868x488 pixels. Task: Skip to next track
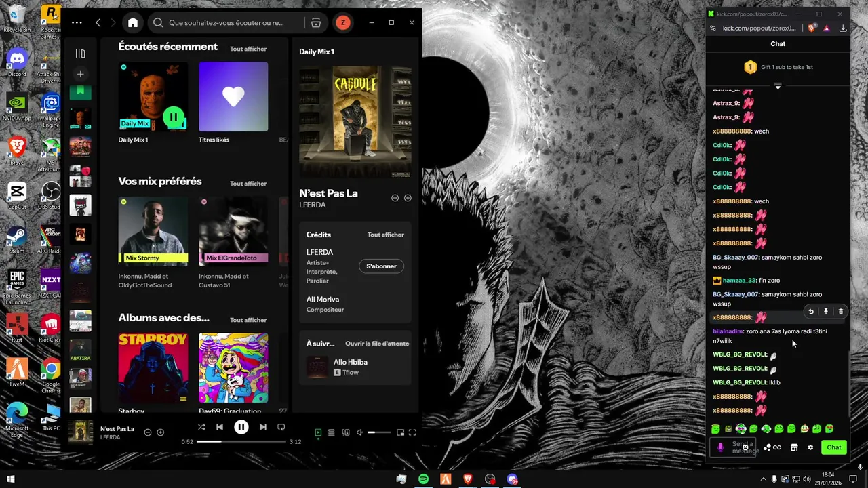(263, 427)
